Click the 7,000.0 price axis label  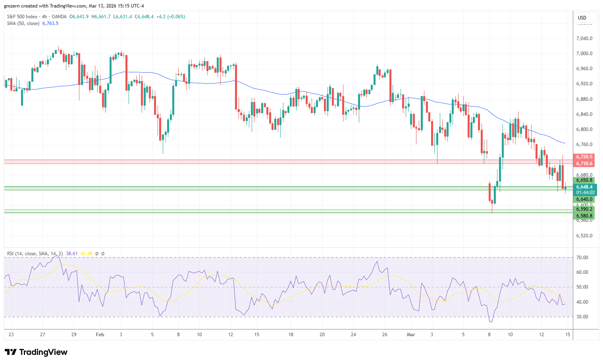point(584,54)
